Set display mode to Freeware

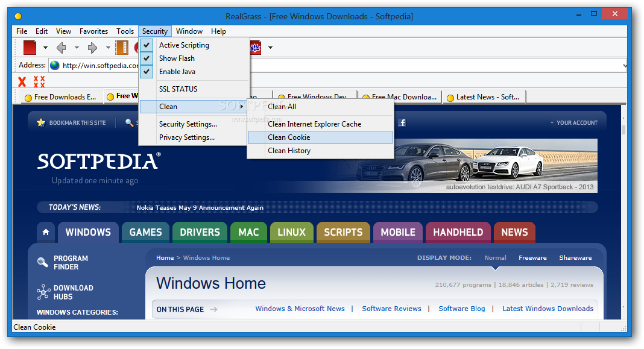click(x=532, y=258)
